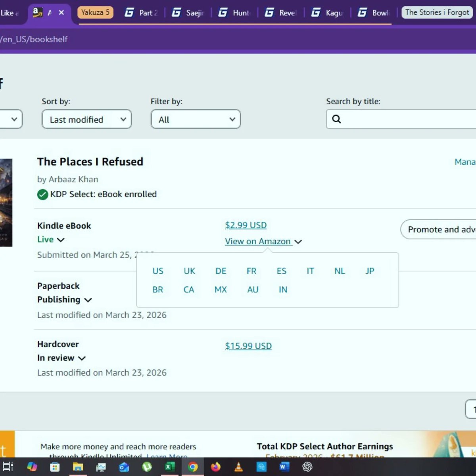Open Firefox from the taskbar
The image size is (476, 476).
pyautogui.click(x=215, y=467)
